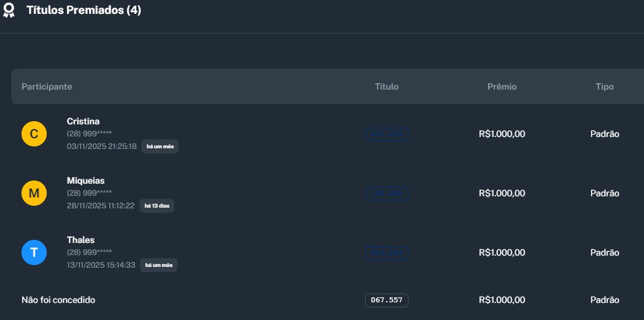644x320 pixels.
Task: Open participant name Thales
Action: coord(81,240)
